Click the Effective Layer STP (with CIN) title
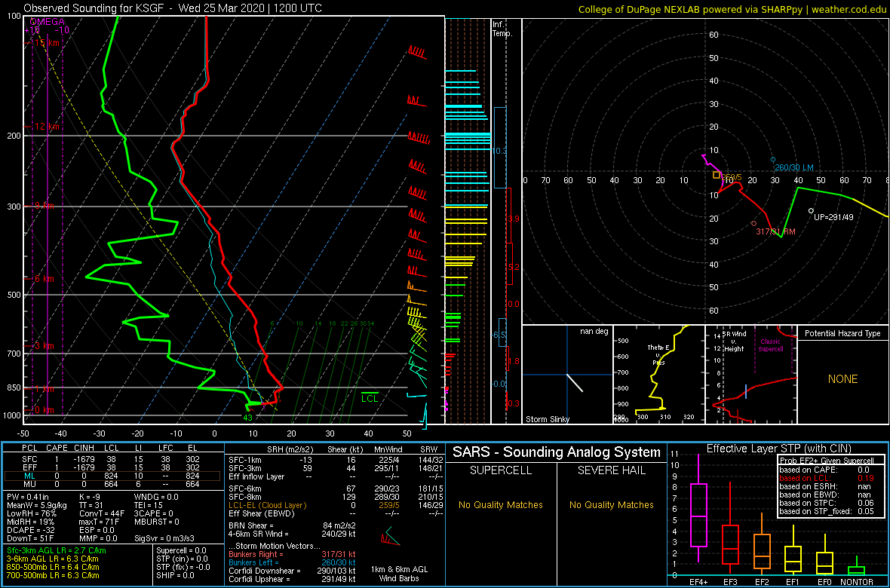The image size is (890, 588). [x=778, y=449]
